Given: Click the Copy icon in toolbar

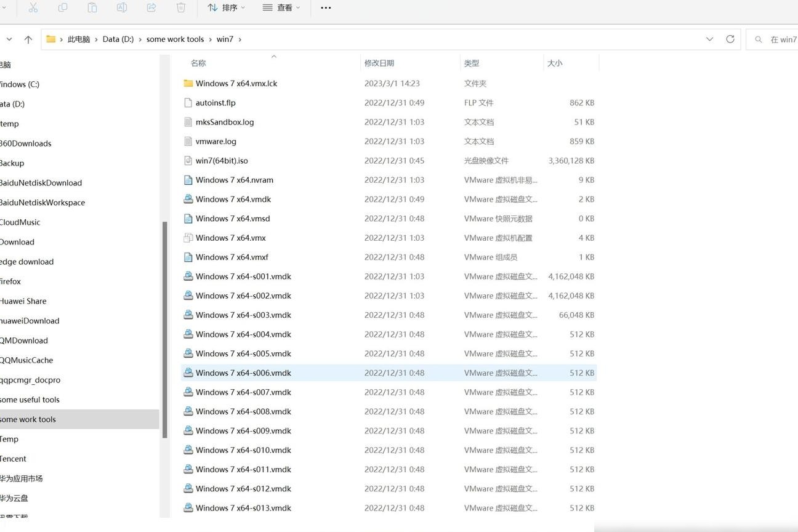Looking at the screenshot, I should point(63,7).
